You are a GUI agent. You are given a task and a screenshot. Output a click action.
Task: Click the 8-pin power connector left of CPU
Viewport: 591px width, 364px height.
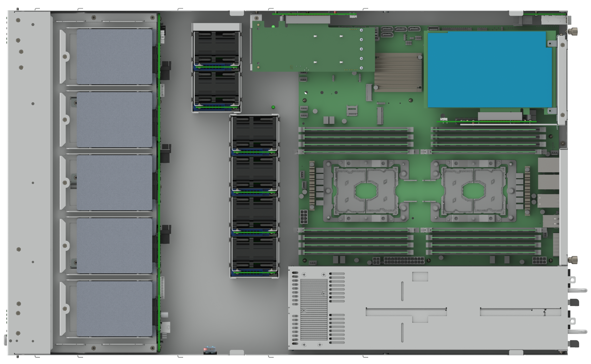coord(304,217)
